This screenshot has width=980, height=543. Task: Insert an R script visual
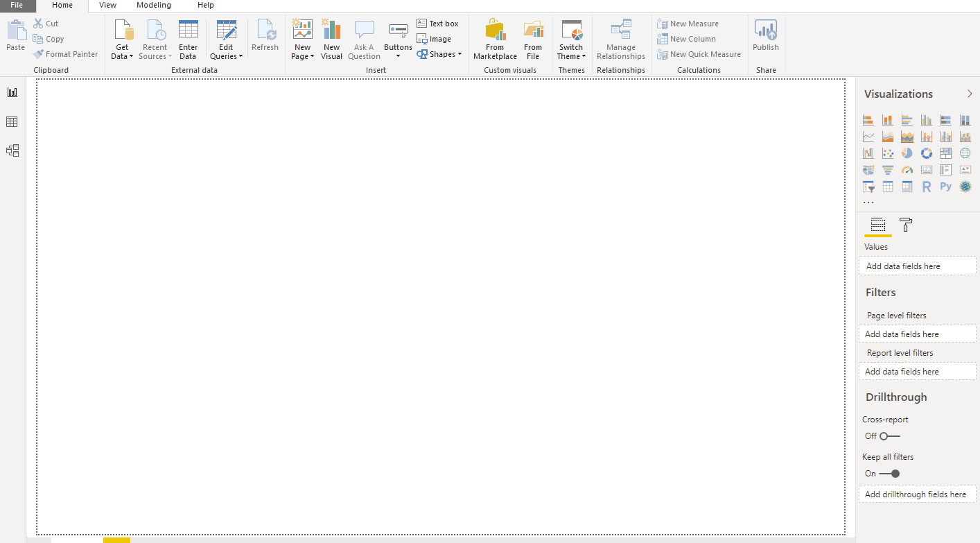(927, 186)
